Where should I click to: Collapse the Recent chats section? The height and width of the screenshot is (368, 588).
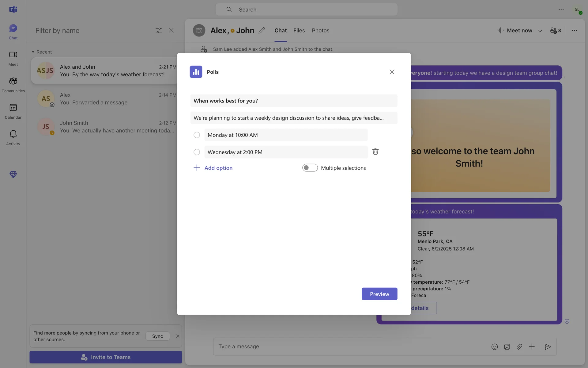pyautogui.click(x=33, y=52)
